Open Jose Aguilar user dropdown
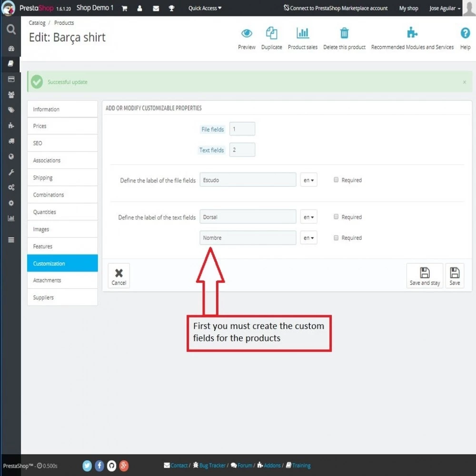 click(445, 9)
